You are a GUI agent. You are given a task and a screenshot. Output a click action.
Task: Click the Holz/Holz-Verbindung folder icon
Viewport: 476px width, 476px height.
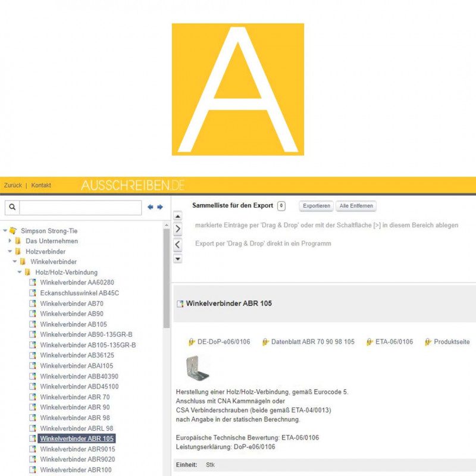coord(27,272)
